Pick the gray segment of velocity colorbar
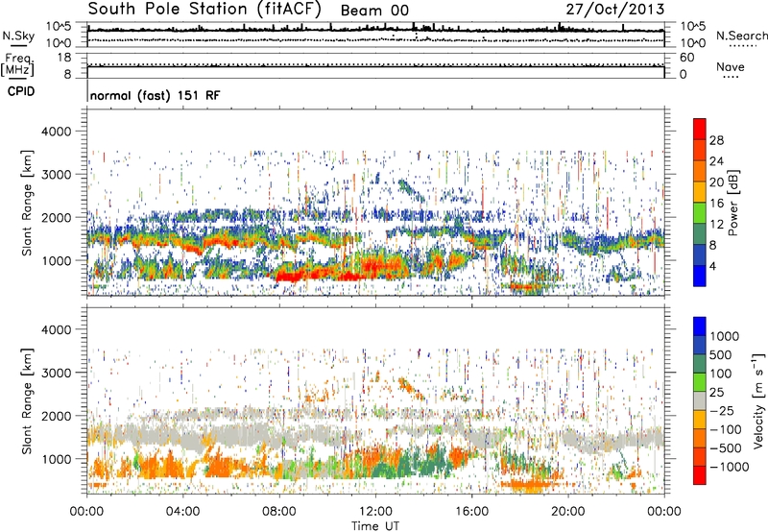The image size is (768, 532). [700, 400]
